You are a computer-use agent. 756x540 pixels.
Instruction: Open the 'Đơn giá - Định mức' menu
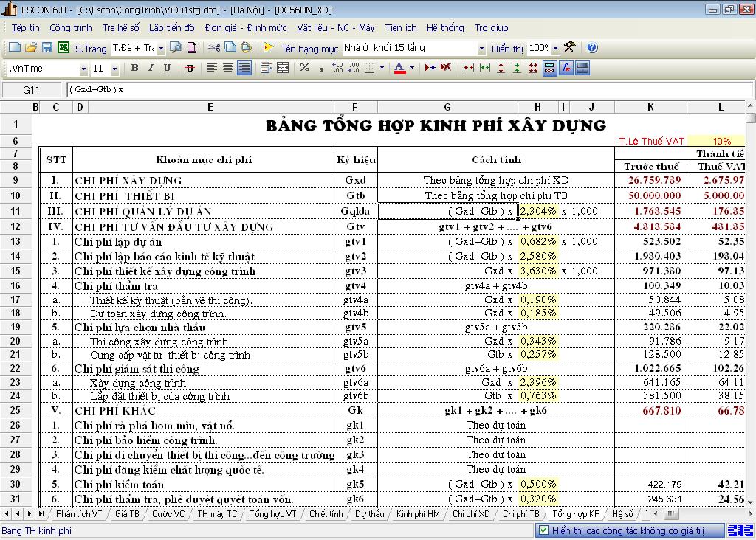tap(246, 28)
